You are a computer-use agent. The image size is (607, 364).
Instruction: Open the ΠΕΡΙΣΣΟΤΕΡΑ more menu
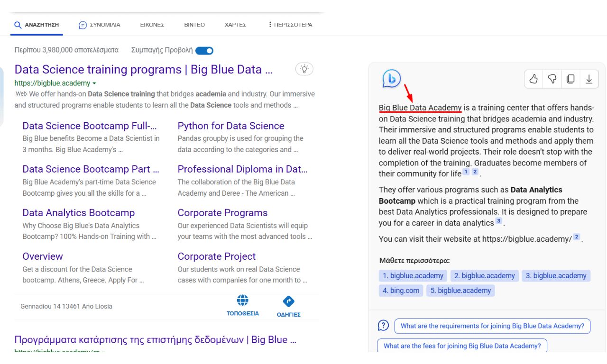(290, 25)
